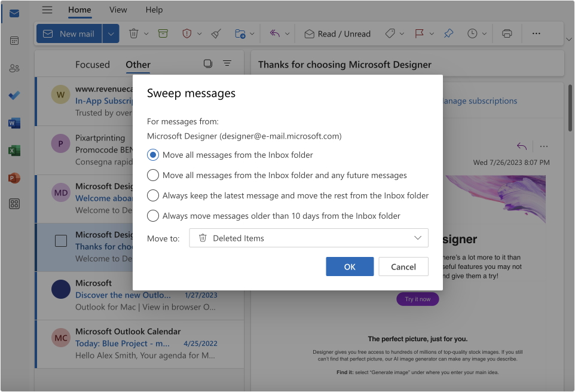Image resolution: width=575 pixels, height=392 pixels.
Task: Click the Print icon in the toolbar
Action: [x=506, y=33]
